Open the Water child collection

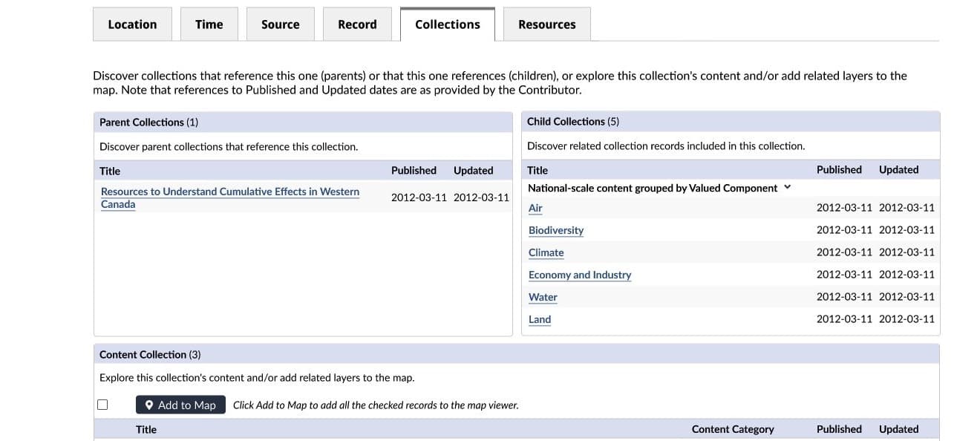(x=543, y=298)
